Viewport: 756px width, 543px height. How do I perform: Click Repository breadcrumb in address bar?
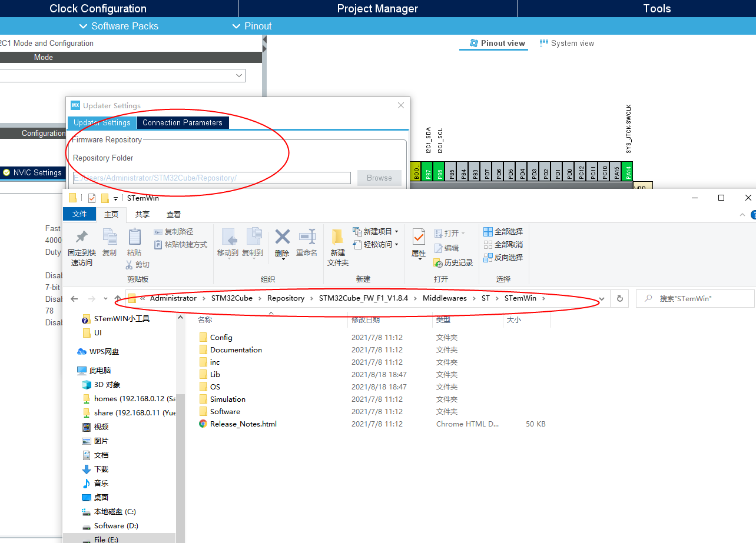pos(286,298)
